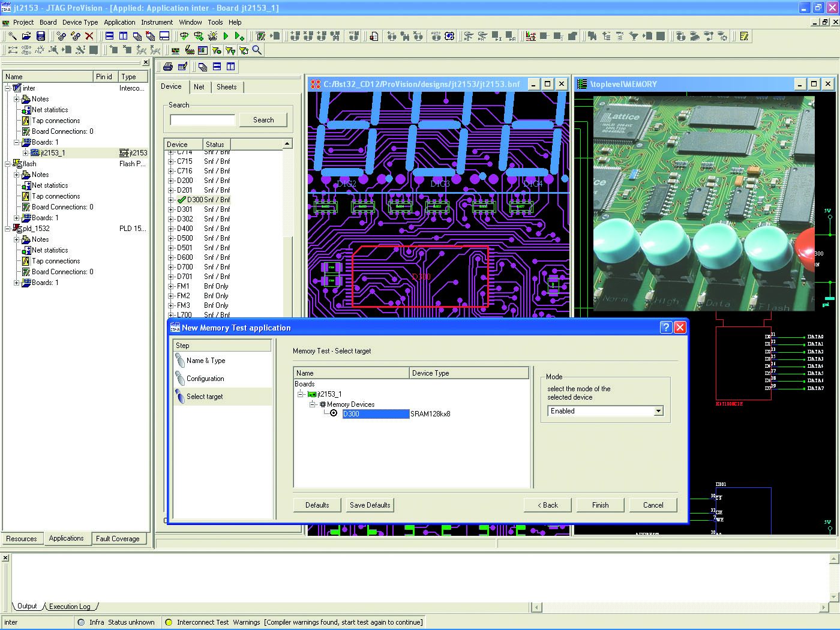Viewport: 840px width, 630px height.
Task: Click the printer icon
Action: (x=168, y=67)
